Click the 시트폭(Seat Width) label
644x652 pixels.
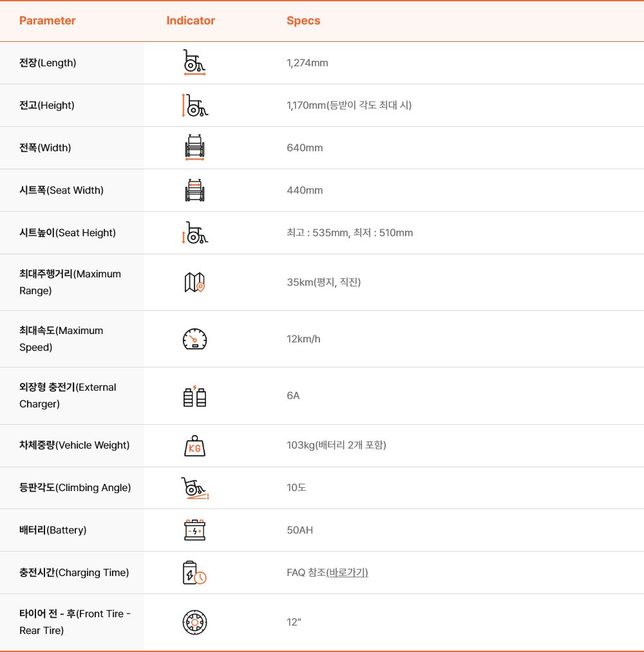(x=61, y=190)
